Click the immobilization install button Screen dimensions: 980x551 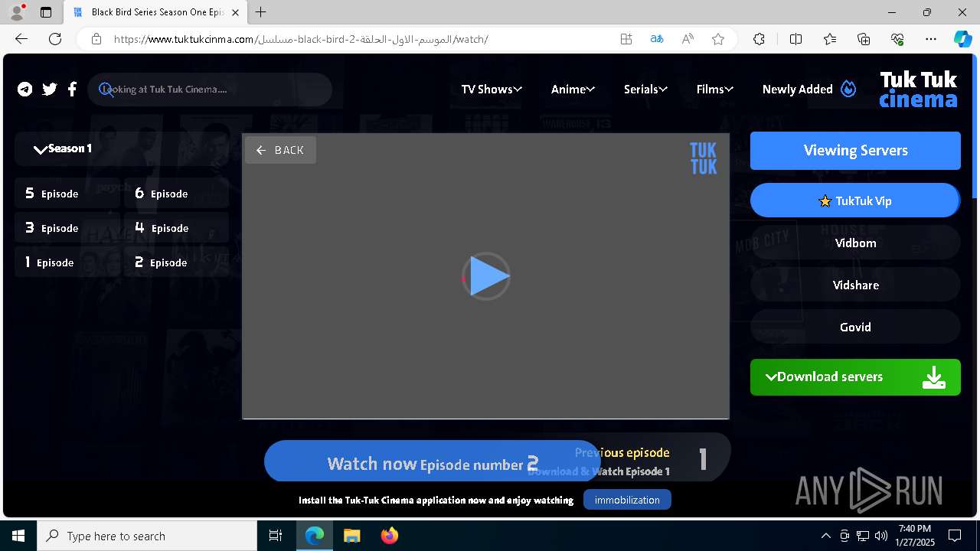click(x=627, y=500)
